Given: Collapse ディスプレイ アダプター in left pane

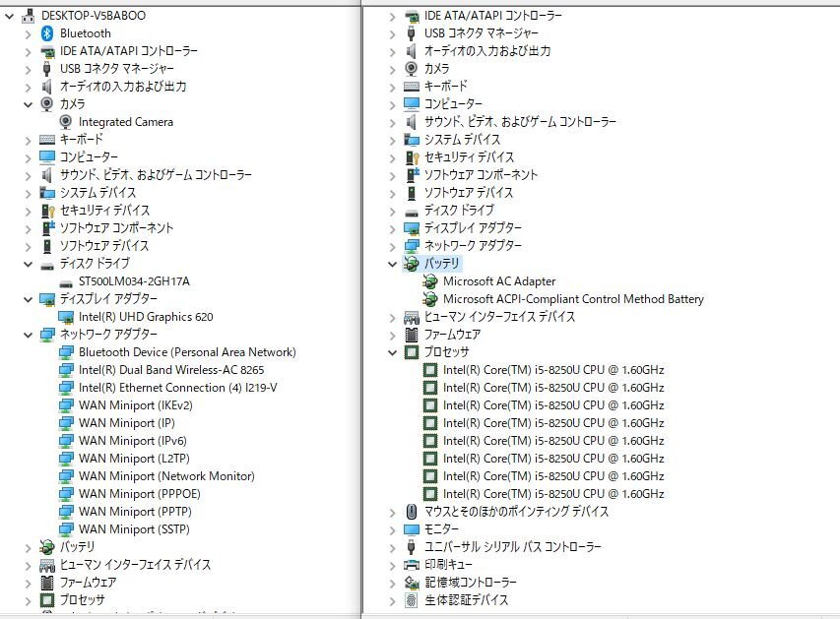Looking at the screenshot, I should pyautogui.click(x=28, y=299).
